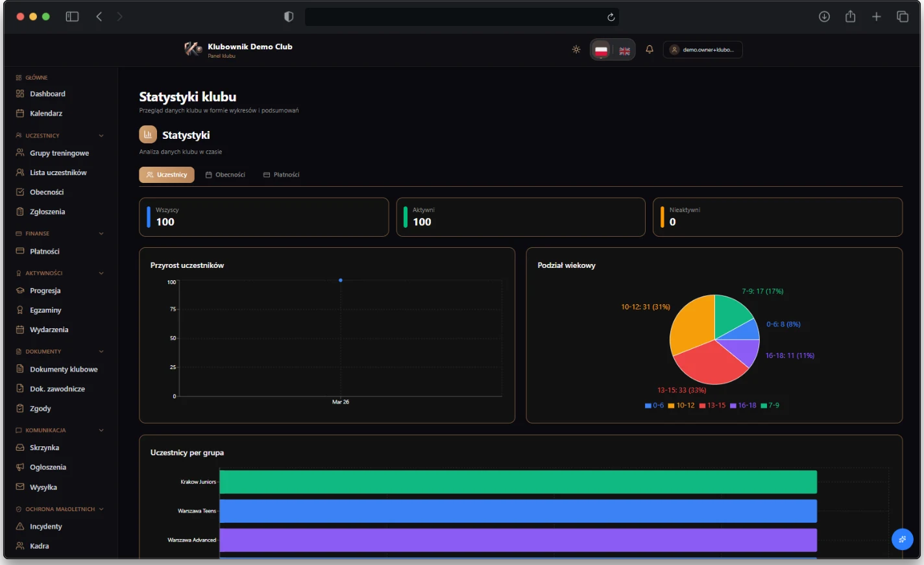Select the Dashboard icon in the sidebar
This screenshot has width=924, height=565.
19,93
